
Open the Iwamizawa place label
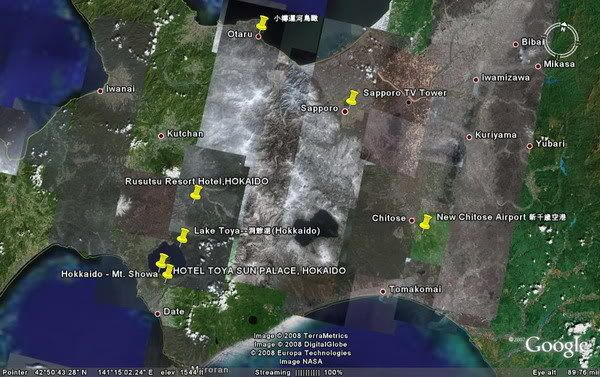(505, 78)
